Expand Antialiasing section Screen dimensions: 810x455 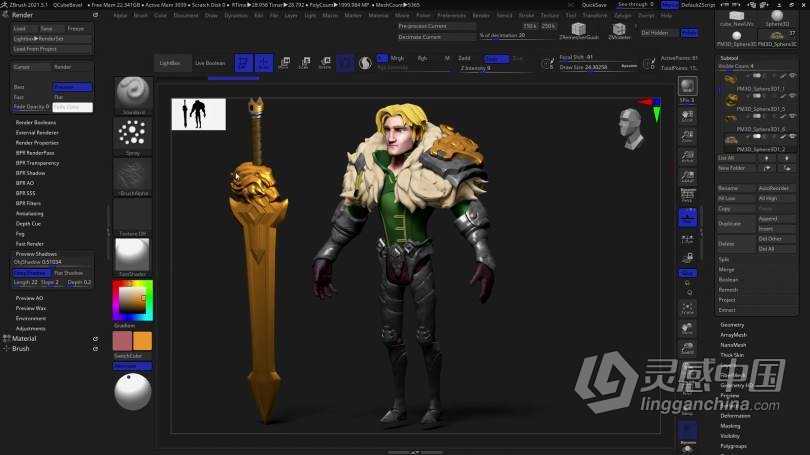point(29,213)
